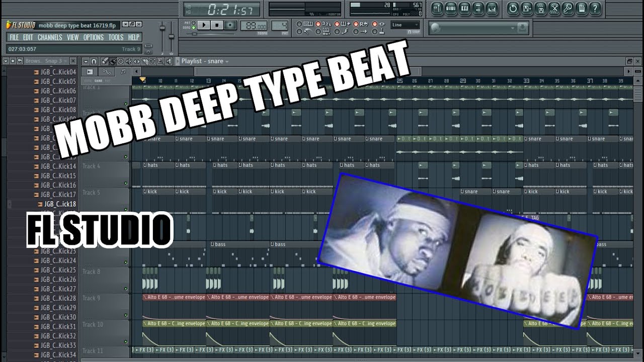
Task: Open the Step Sequencer view
Action: (451, 8)
